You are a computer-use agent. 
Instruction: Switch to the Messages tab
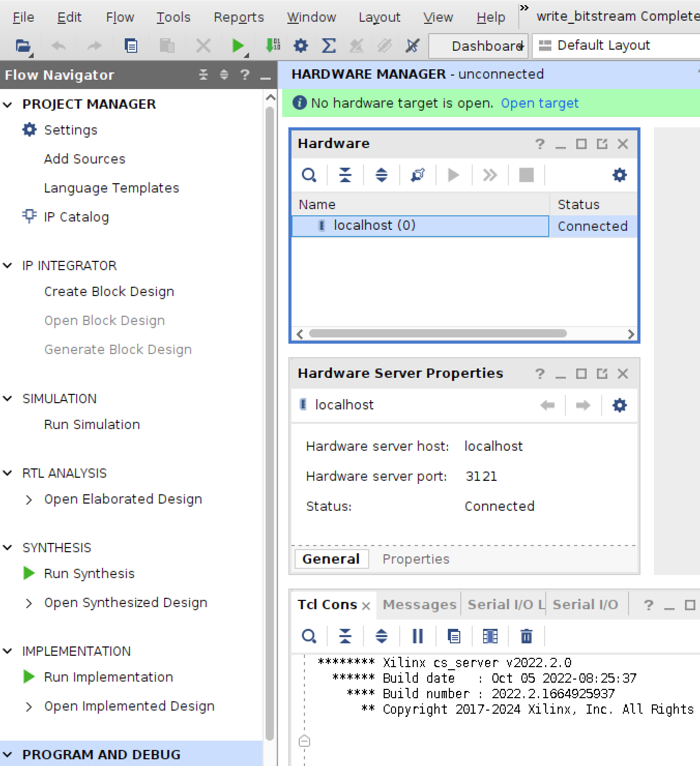click(419, 605)
